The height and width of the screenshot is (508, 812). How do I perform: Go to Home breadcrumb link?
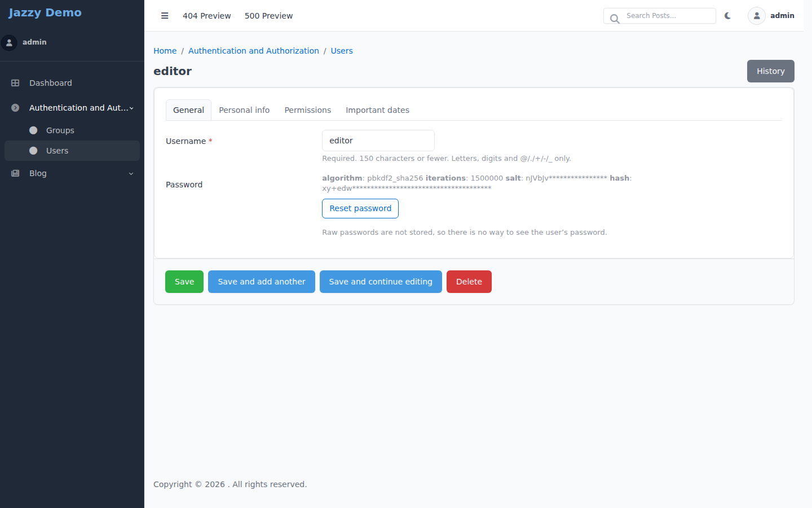click(x=165, y=51)
